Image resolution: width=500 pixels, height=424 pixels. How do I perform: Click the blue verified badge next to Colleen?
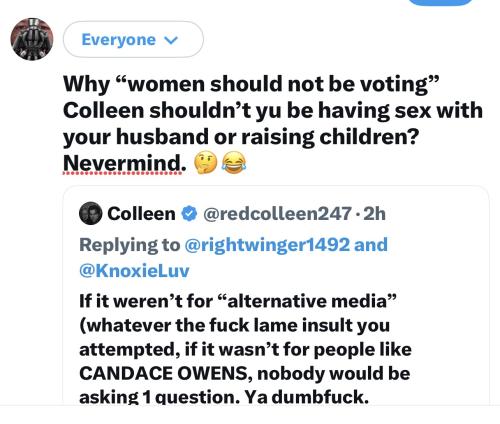[189, 214]
